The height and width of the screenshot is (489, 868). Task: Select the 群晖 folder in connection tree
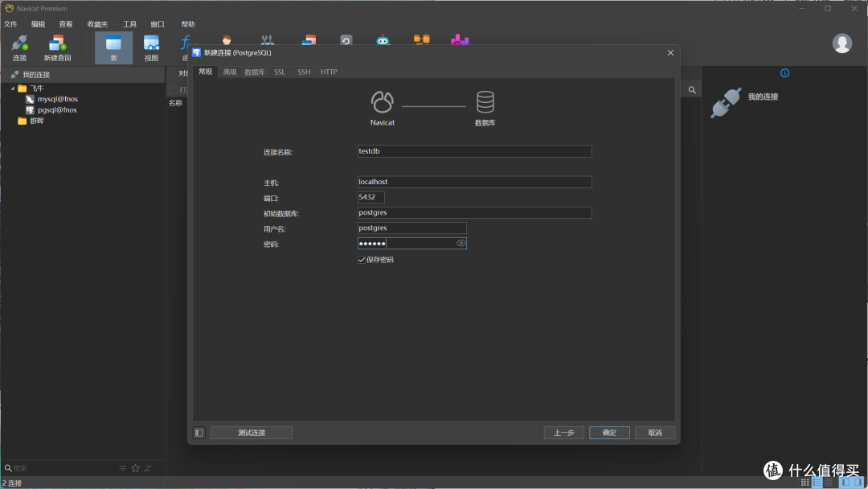31,121
